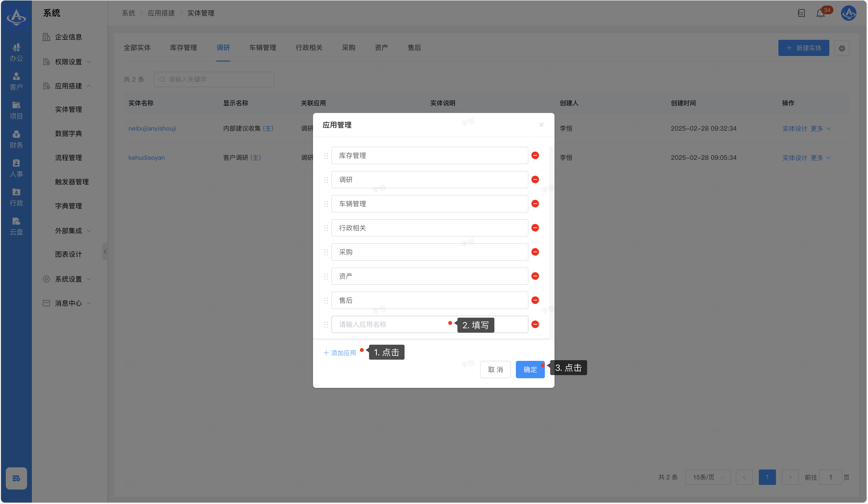Expand the 权限设置 menu
This screenshot has width=868, height=504.
tap(68, 62)
